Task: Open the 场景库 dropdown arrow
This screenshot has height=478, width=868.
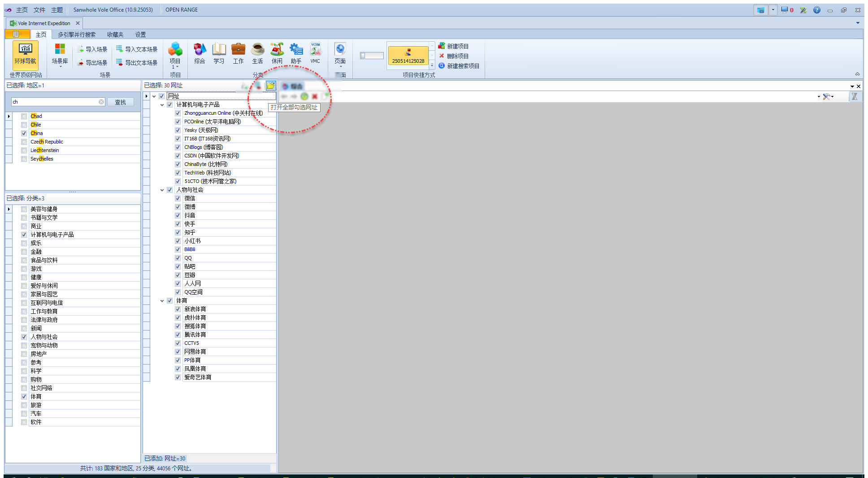Action: point(60,66)
